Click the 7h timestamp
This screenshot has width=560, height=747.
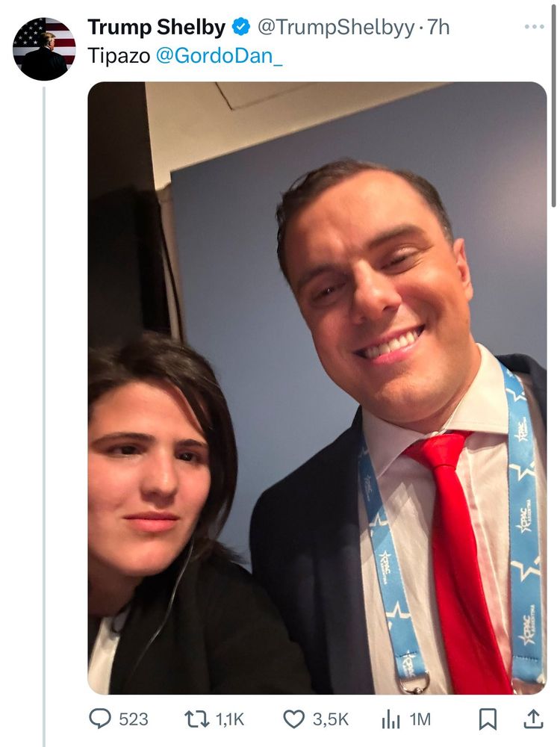click(x=438, y=27)
